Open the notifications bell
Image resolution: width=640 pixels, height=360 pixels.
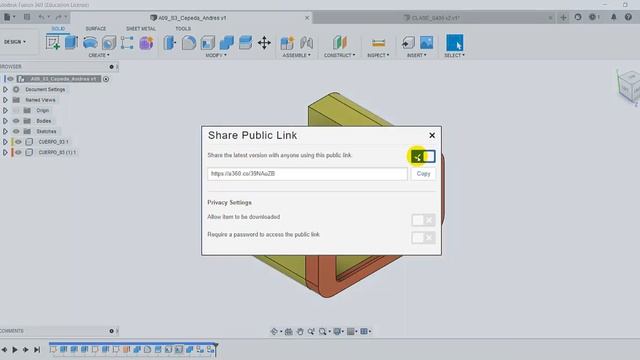[x=613, y=17]
